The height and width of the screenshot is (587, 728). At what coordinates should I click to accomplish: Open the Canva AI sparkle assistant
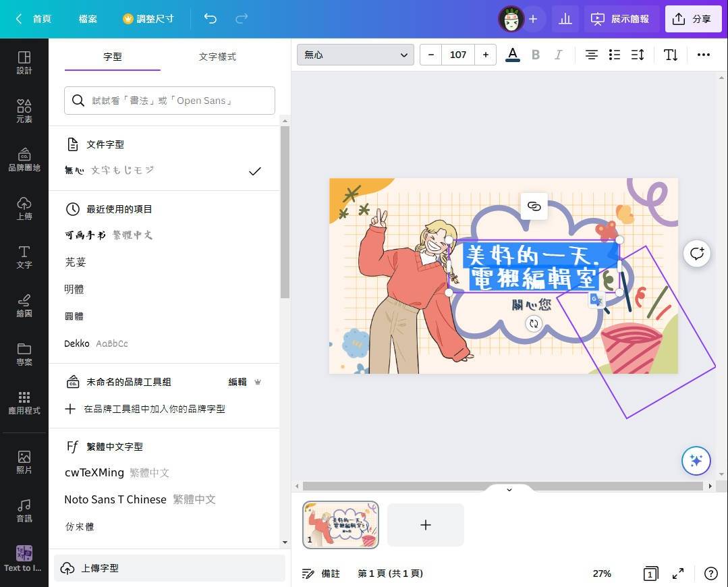click(x=696, y=461)
